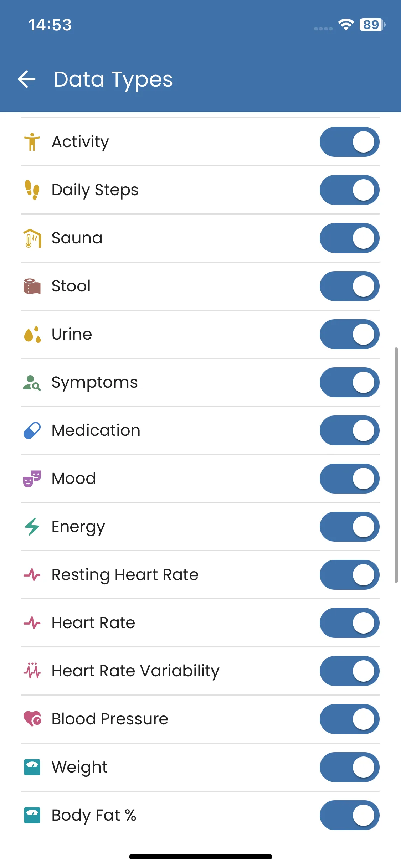Select the Medication label text

pos(96,430)
